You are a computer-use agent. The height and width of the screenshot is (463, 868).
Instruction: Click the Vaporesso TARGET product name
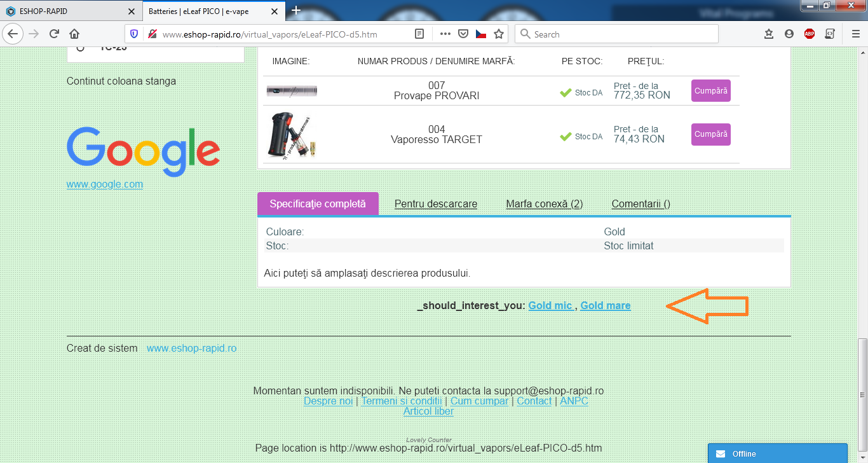click(437, 140)
